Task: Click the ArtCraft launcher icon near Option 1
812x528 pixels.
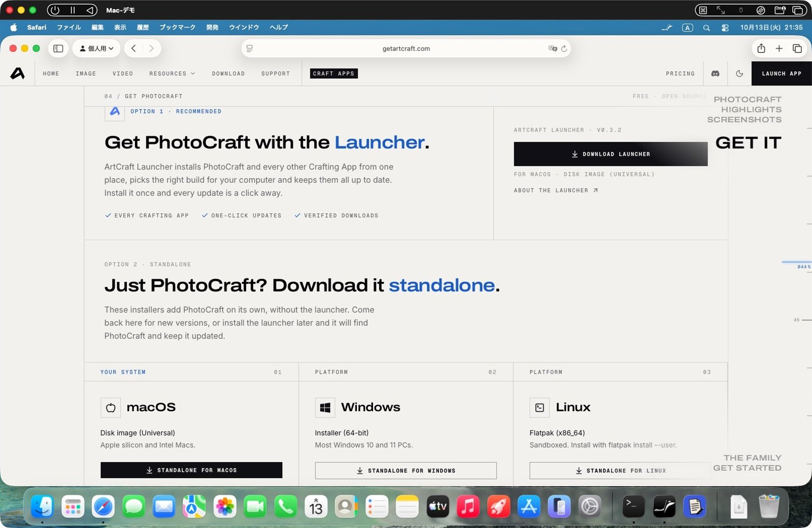Action: point(115,112)
